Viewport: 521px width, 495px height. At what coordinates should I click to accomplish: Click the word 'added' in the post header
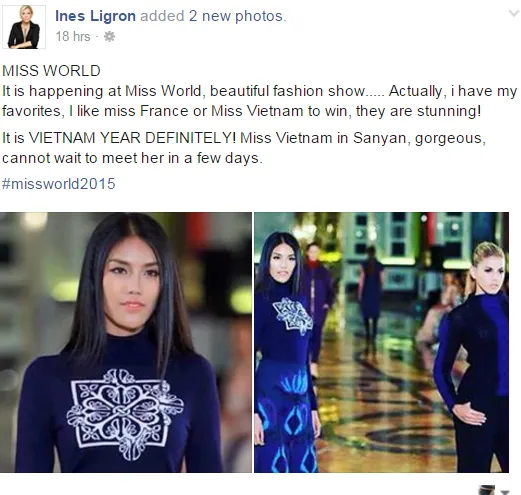(162, 16)
